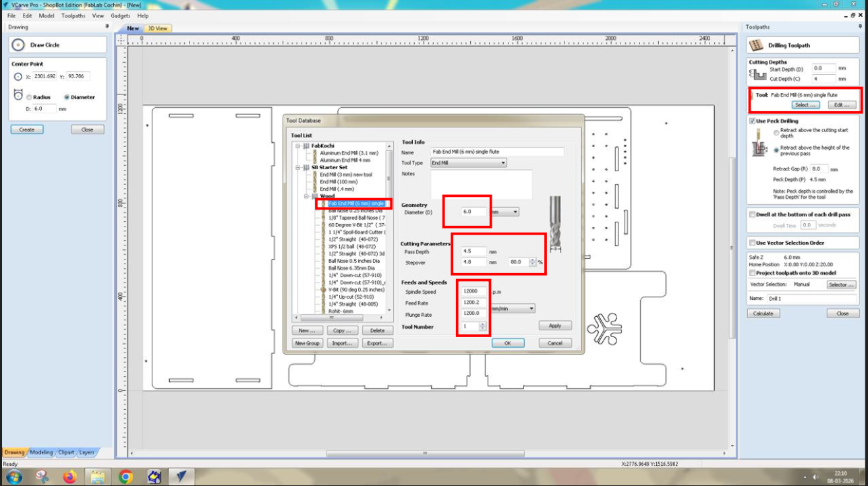
Task: Enable Use Vector Selection Order
Action: [753, 243]
